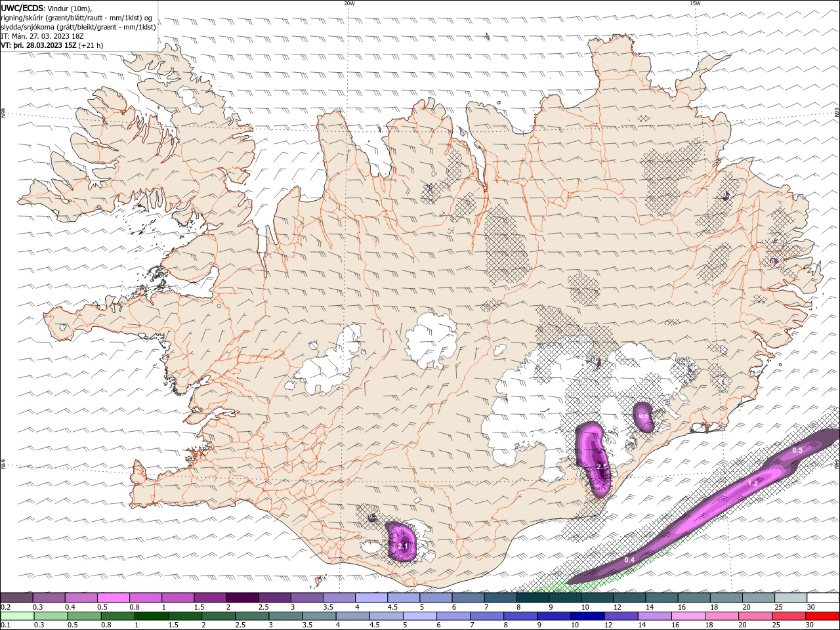Choose the 7 blue swatch in rain legend
Viewport: 840px width, 630px height.
pyautogui.click(x=487, y=616)
